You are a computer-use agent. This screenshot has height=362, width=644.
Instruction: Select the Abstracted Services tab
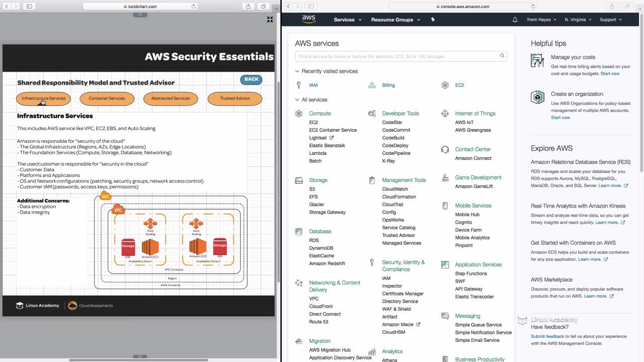point(171,99)
